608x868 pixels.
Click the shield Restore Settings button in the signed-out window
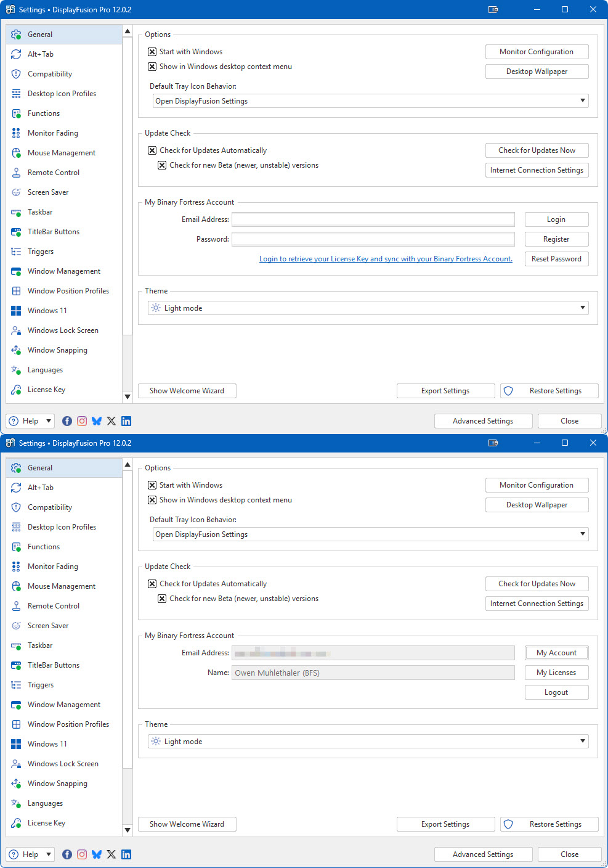point(549,391)
